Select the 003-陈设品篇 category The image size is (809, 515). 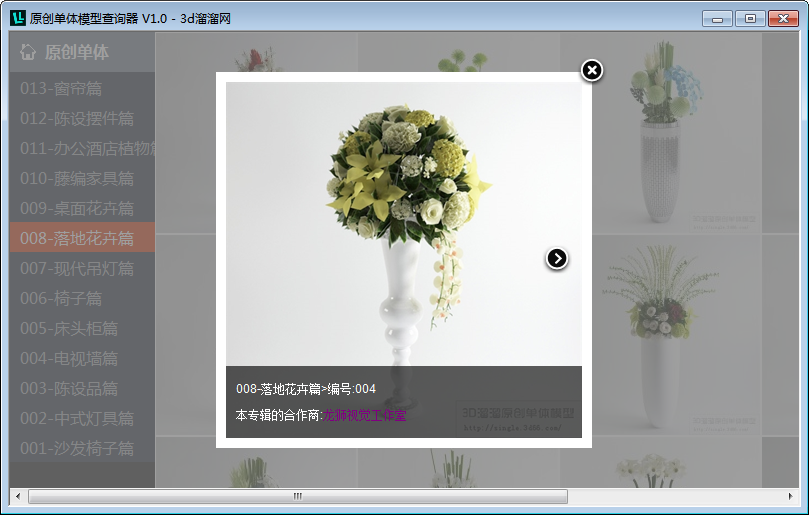pos(82,388)
